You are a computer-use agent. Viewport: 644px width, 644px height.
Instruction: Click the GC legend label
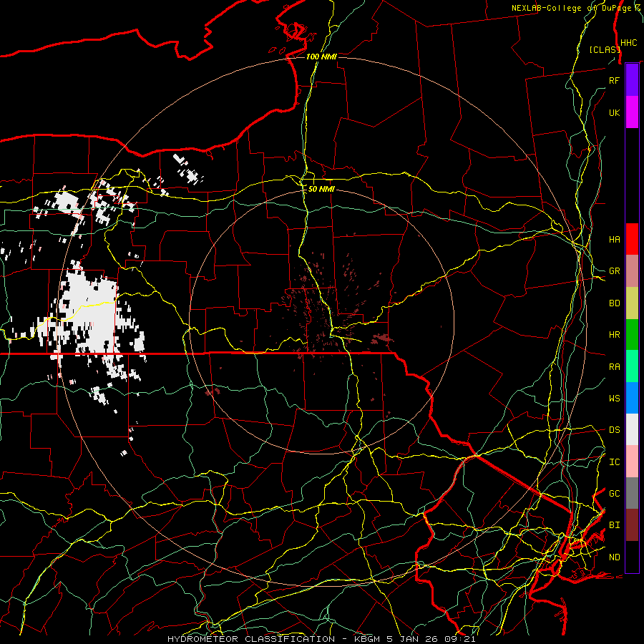[614, 493]
